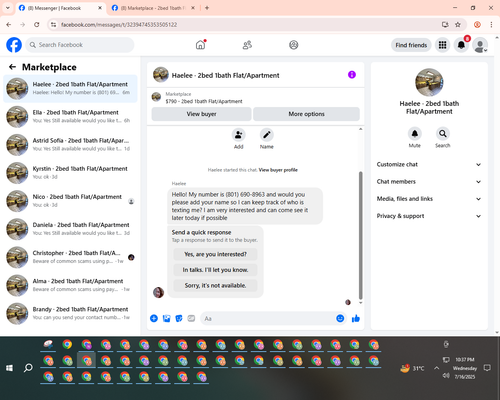Open Ella's 2bed 1bath conversation
The width and height of the screenshot is (500, 400).
point(70,117)
